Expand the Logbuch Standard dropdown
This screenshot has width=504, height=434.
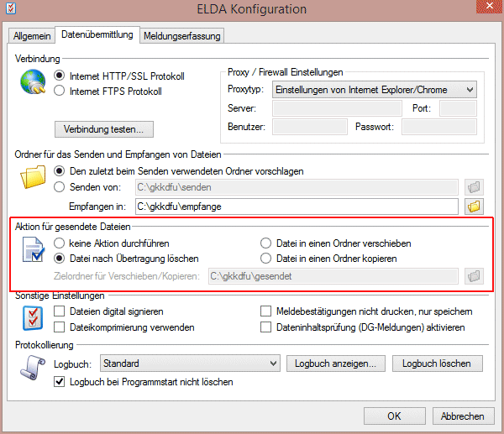point(190,363)
